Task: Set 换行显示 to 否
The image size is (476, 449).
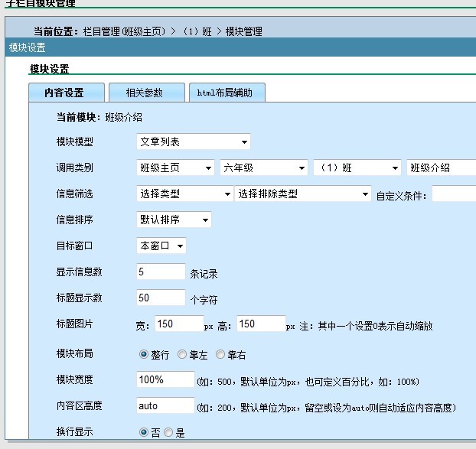Action: pos(143,432)
